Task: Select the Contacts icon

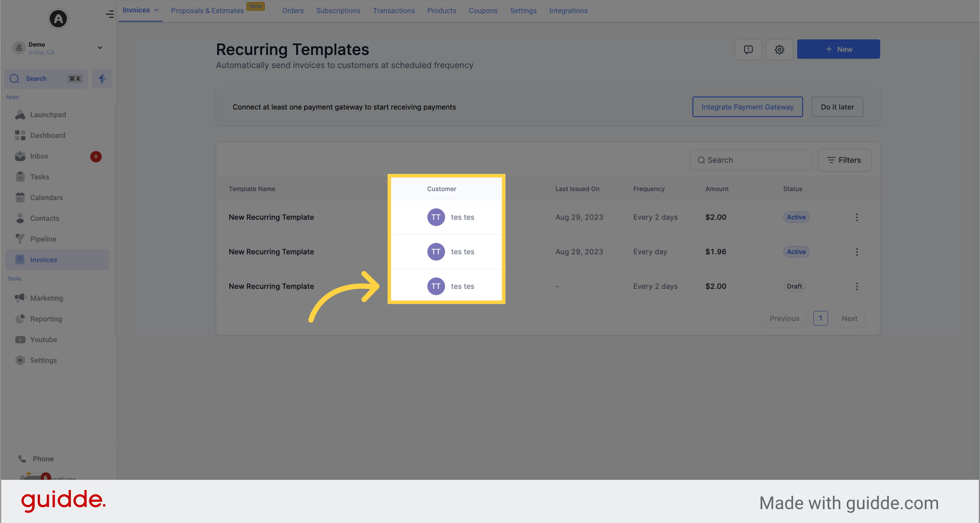Action: coord(21,218)
